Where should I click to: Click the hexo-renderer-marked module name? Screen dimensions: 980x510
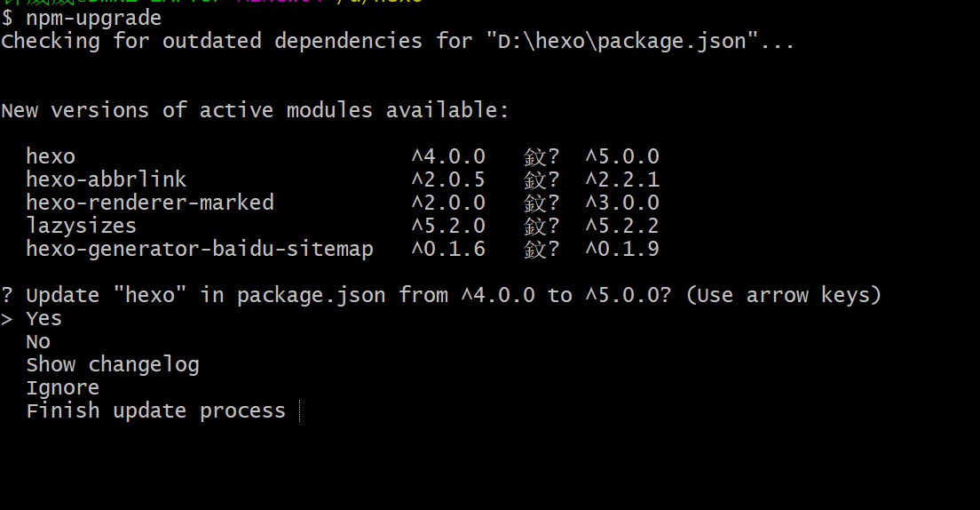tap(150, 203)
